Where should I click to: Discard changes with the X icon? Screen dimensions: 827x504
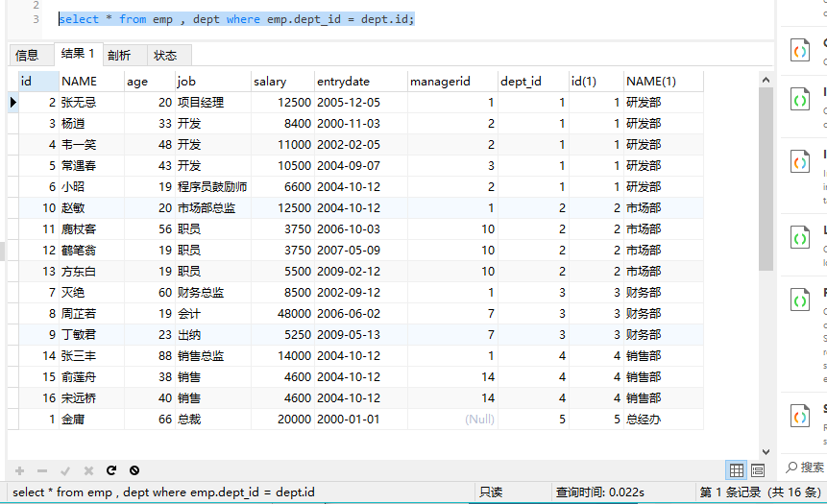point(88,470)
